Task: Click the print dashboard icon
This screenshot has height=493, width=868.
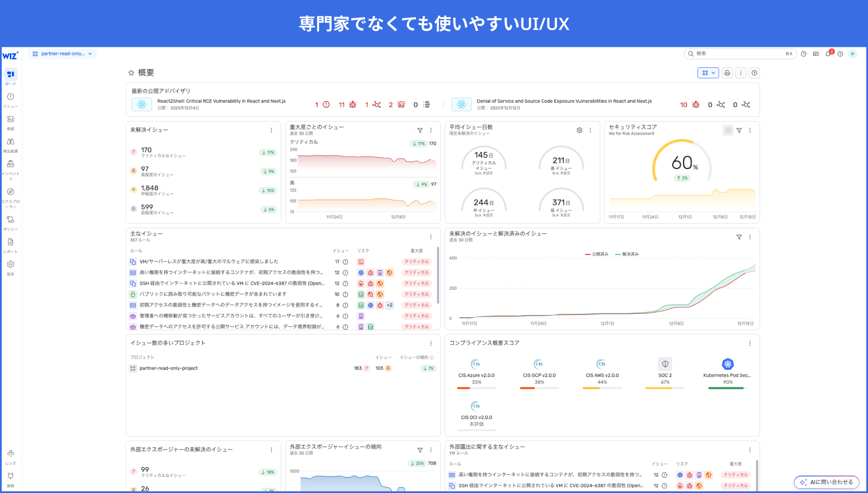Action: (x=727, y=73)
